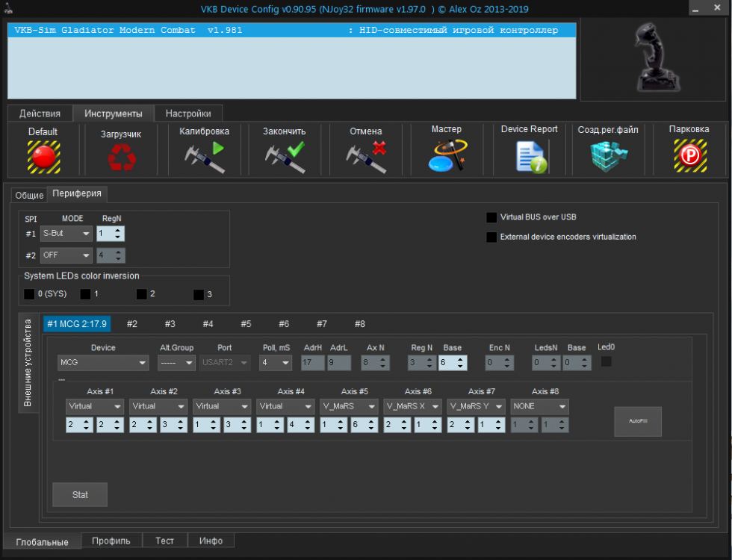Image resolution: width=732 pixels, height=560 pixels.
Task: Open the Загрузчик bootloader recycle icon
Action: 120,158
